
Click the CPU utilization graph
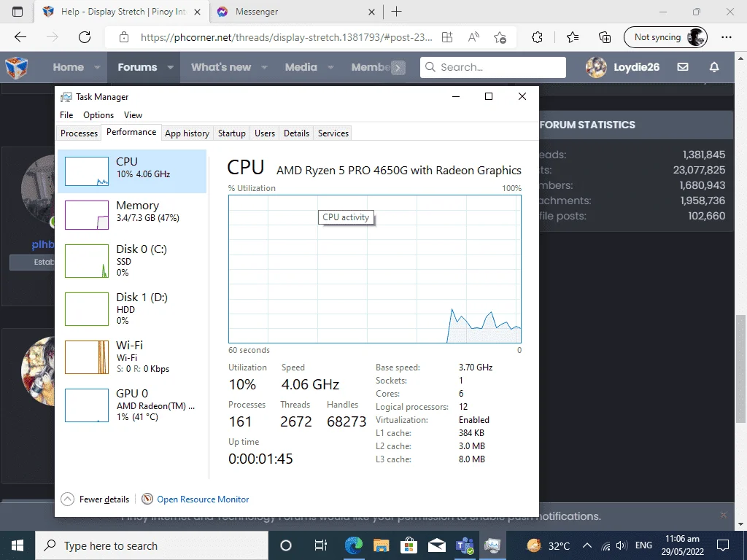(x=375, y=269)
